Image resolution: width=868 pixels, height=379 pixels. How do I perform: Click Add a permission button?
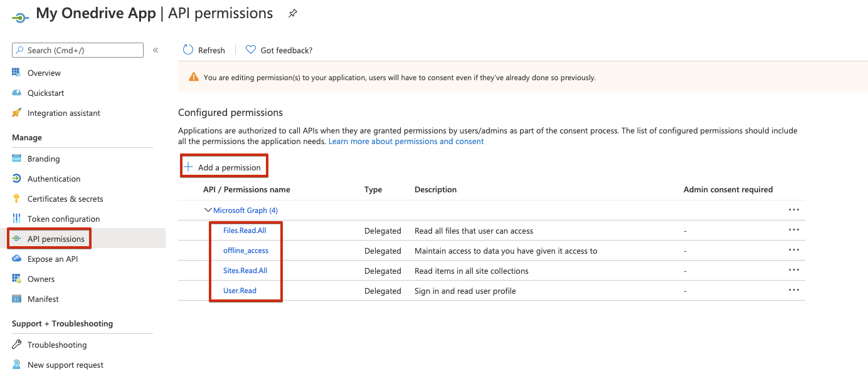pyautogui.click(x=224, y=167)
